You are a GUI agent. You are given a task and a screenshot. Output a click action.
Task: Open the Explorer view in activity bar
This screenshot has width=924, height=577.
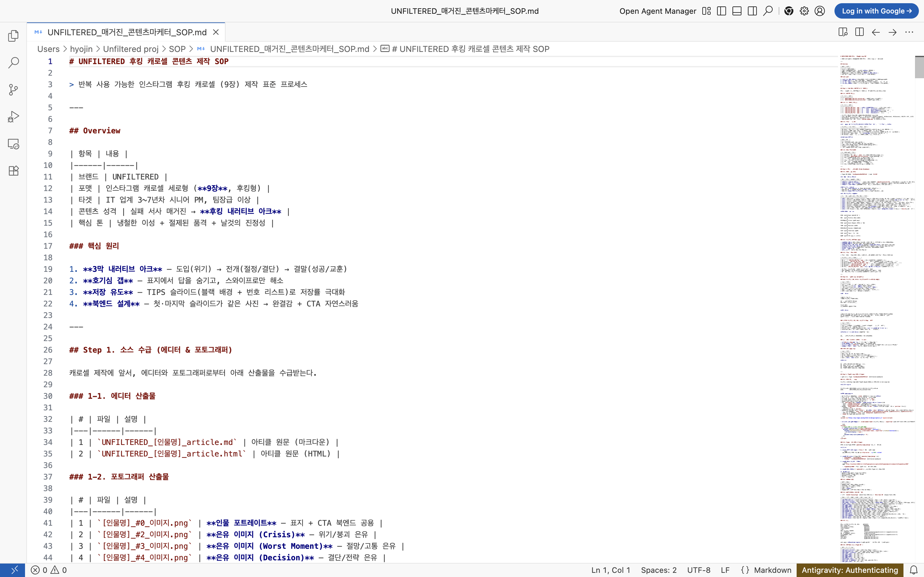click(13, 36)
